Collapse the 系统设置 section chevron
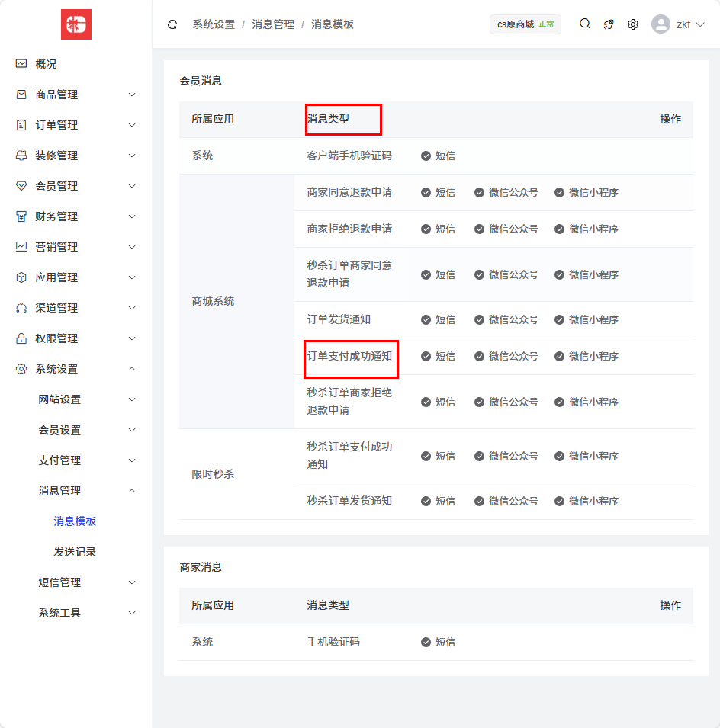The height and width of the screenshot is (728, 720). (x=132, y=369)
